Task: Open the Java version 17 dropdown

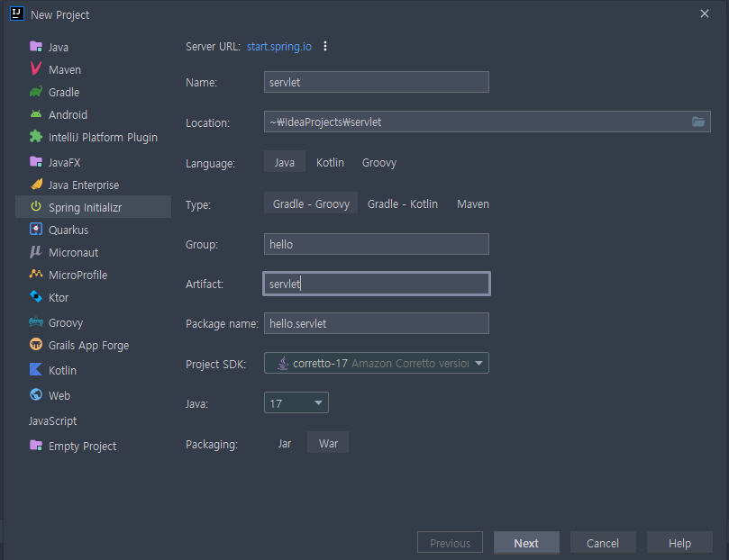Action: 296,403
